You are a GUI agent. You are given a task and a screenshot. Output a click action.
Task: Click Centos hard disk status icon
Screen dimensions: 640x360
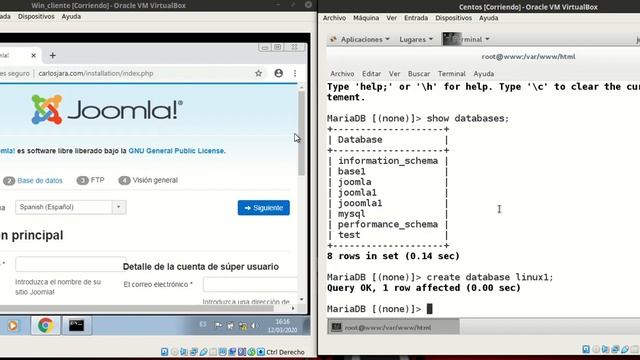tap(586, 349)
